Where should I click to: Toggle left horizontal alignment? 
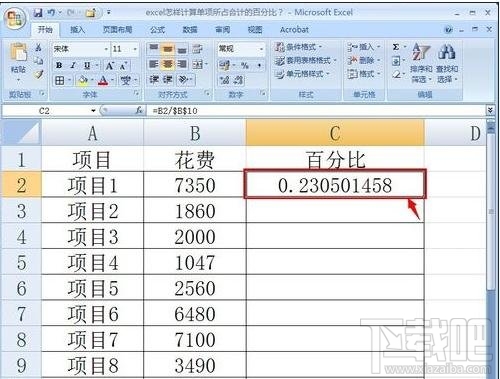pyautogui.click(x=154, y=64)
